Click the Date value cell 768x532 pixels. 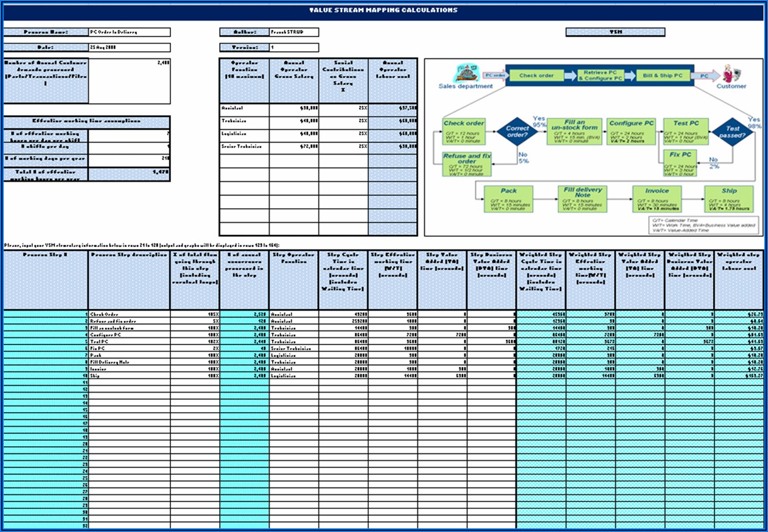(130, 47)
